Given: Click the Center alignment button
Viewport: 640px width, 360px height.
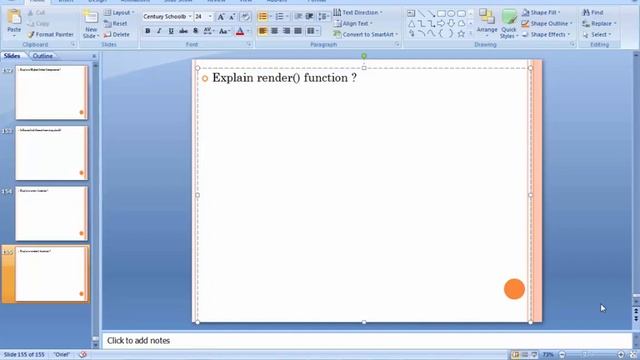Looking at the screenshot, I should (x=275, y=31).
